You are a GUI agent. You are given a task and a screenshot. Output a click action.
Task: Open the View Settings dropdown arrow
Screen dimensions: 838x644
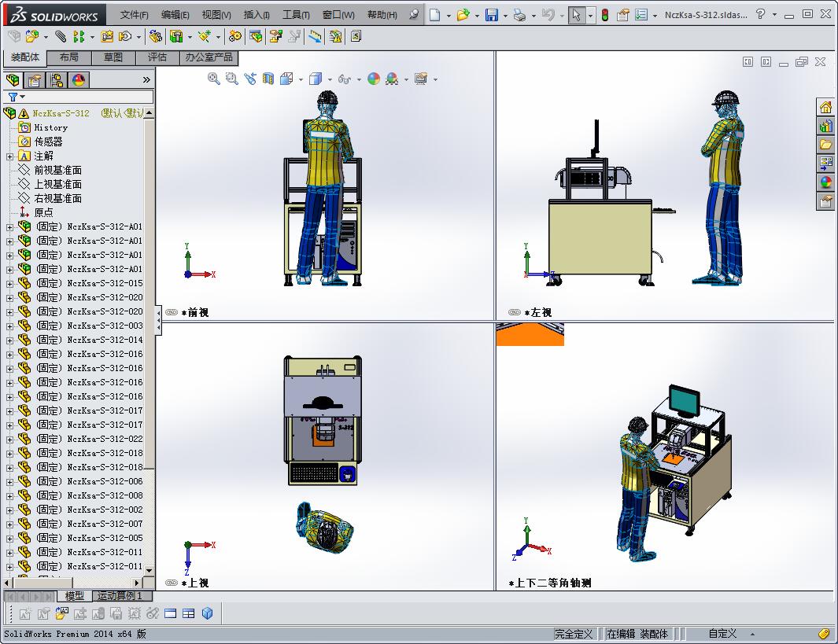click(436, 79)
